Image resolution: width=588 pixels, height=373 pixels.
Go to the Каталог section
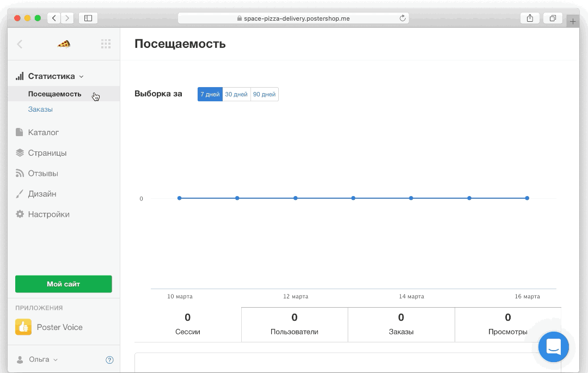click(43, 132)
